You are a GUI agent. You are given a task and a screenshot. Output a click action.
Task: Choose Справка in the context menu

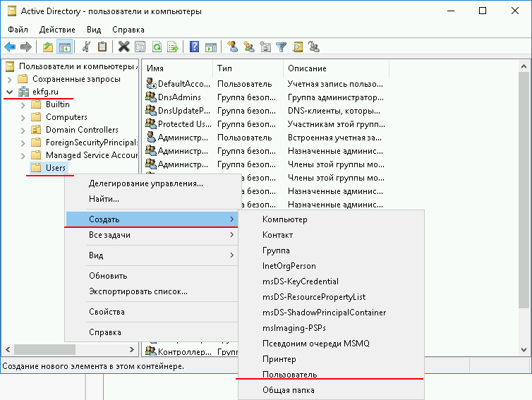pos(152,332)
